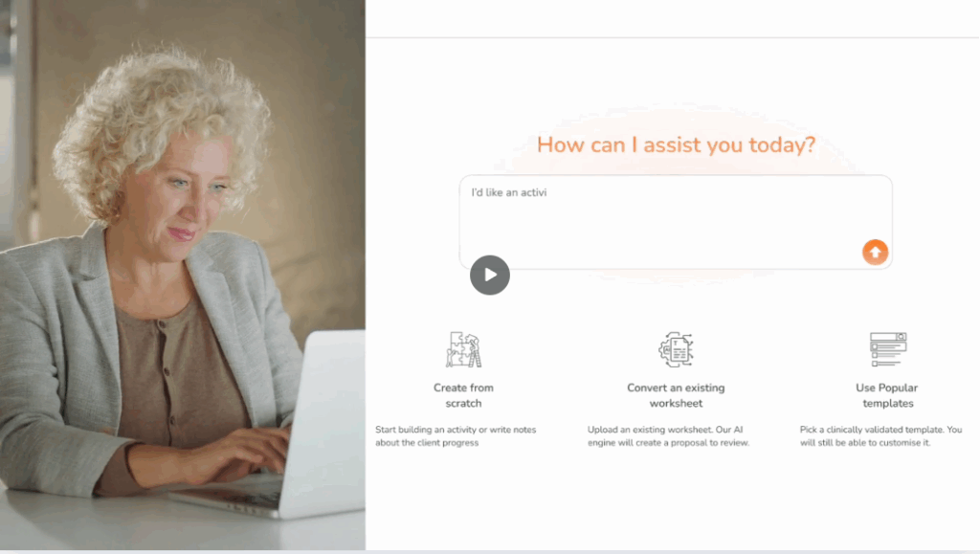
Task: Submit prompt with orange arrow button
Action: point(875,253)
